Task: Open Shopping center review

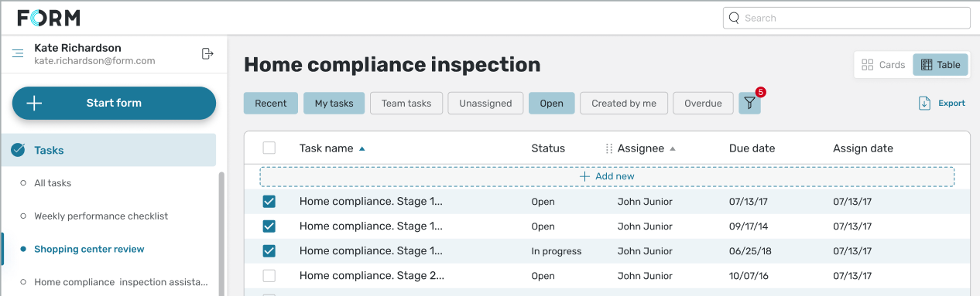Action: point(89,249)
